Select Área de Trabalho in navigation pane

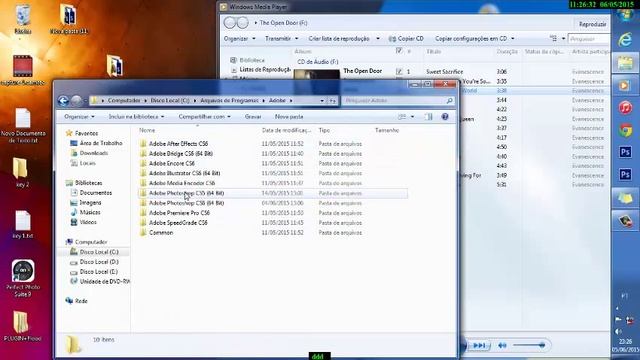pyautogui.click(x=101, y=143)
